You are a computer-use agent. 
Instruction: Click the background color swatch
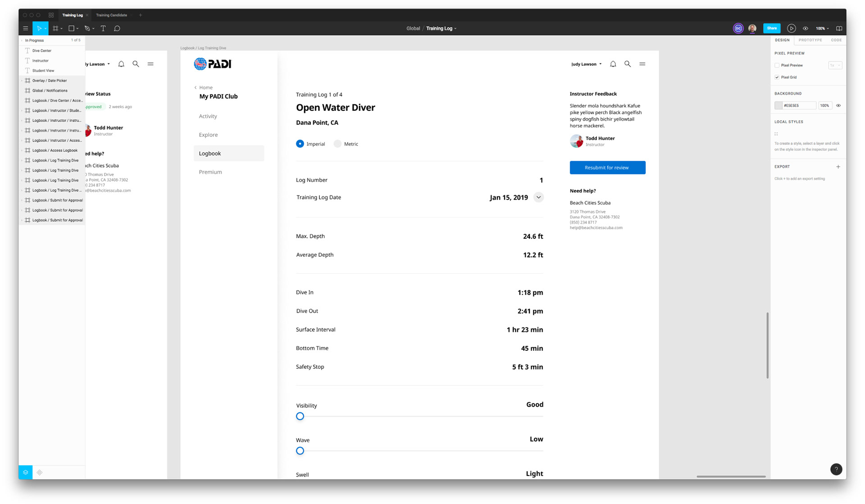778,105
